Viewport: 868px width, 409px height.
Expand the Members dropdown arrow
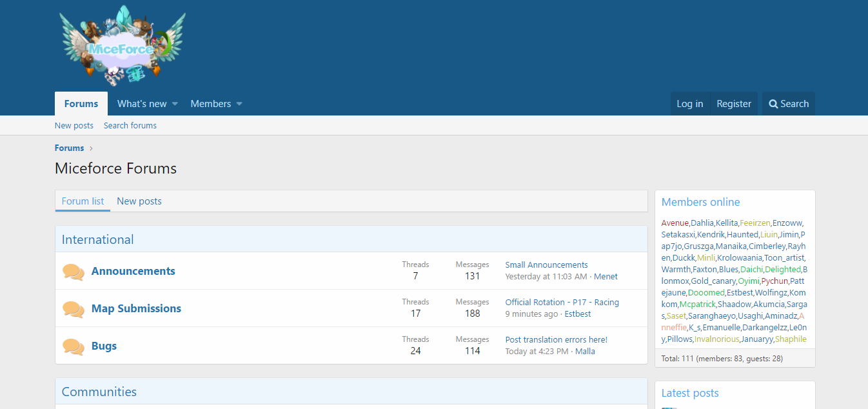point(239,104)
